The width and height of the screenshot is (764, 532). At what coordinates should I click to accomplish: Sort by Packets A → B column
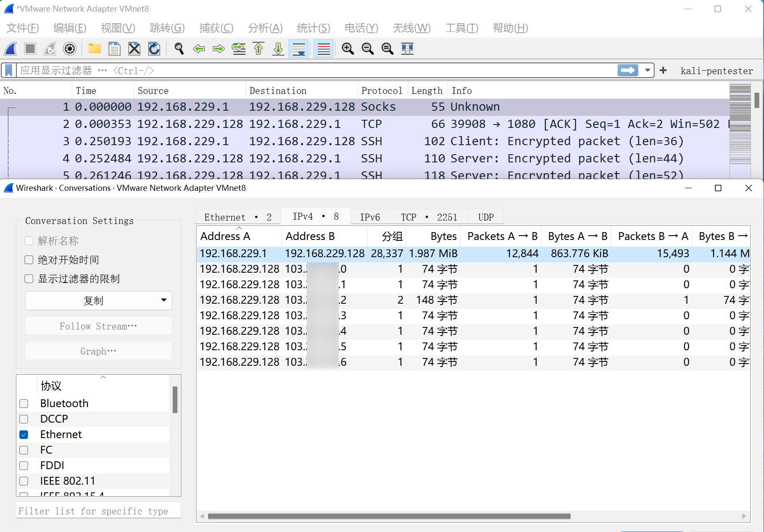501,236
